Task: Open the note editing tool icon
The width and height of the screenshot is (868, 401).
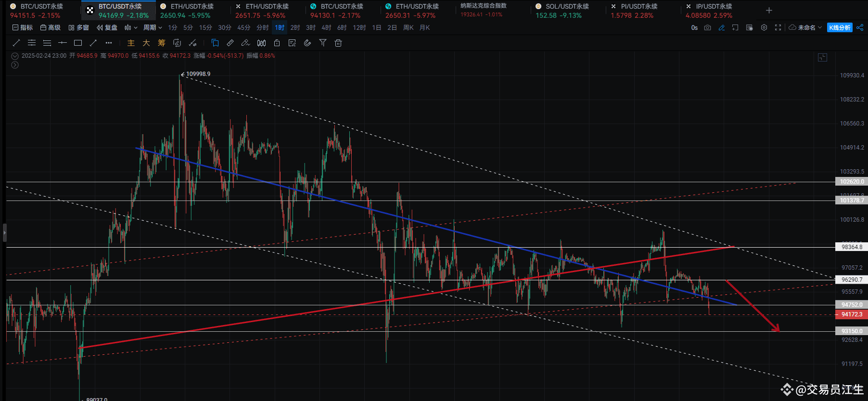Action: [x=292, y=43]
